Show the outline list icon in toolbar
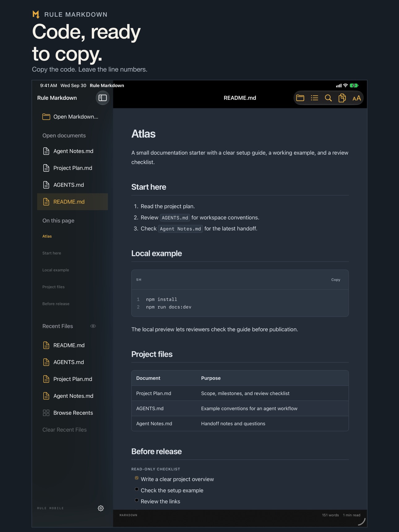399x532 pixels. (314, 98)
